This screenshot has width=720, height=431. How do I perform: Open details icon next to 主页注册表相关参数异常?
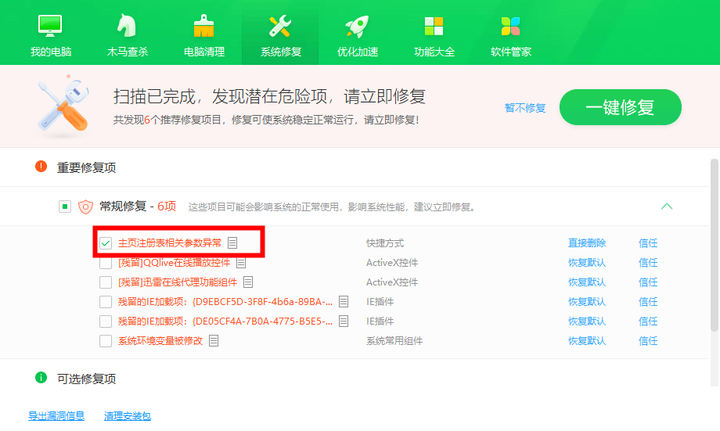tap(232, 243)
